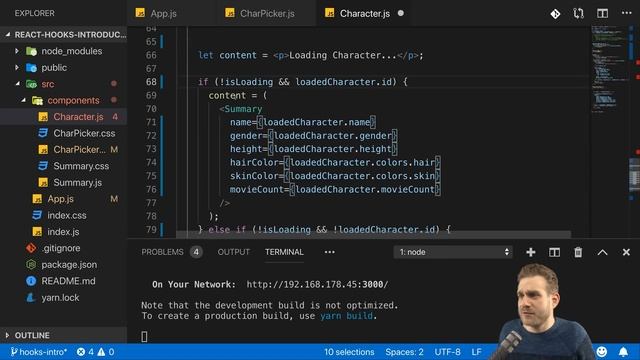
Task: Click 'yarn build' text in terminal
Action: click(346, 316)
